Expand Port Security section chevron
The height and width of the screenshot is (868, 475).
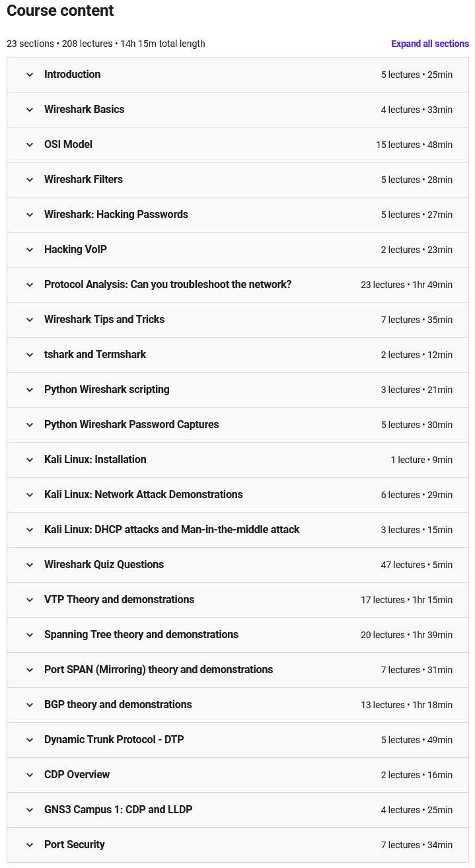30,845
